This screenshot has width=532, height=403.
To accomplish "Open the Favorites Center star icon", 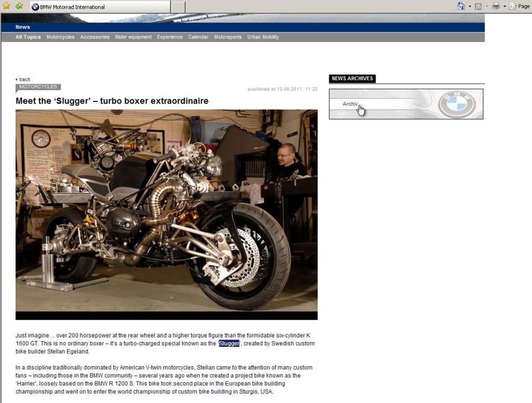I will tap(6, 6).
